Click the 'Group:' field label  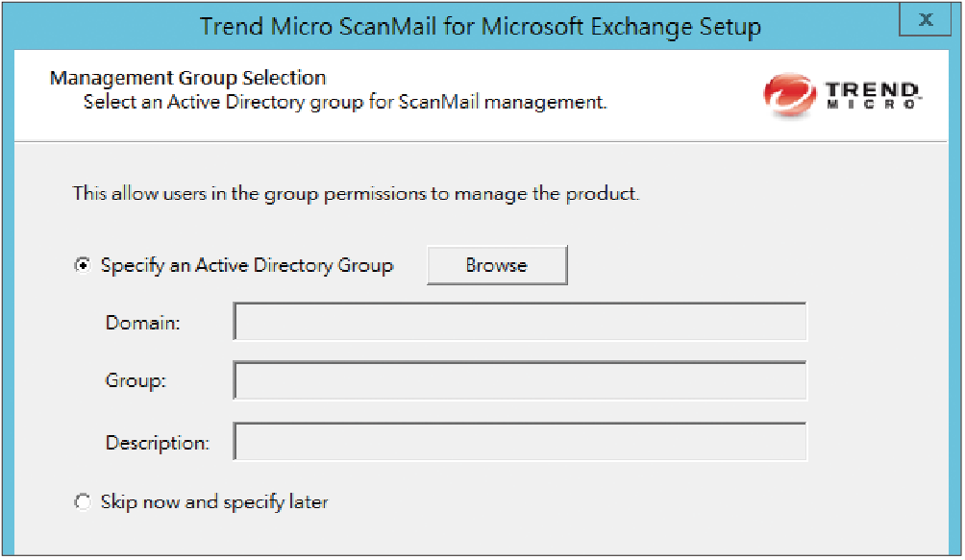pos(136,380)
